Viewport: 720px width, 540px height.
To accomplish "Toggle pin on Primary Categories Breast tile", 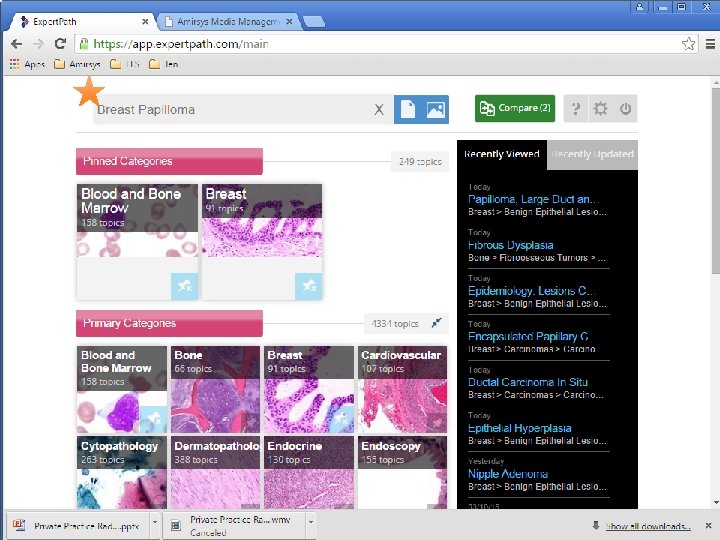I will tap(341, 419).
